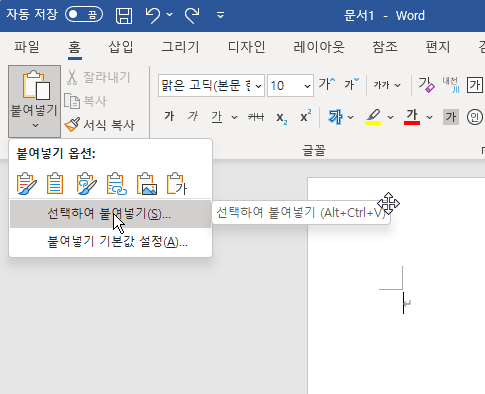Click the decrease font size icon
The width and height of the screenshot is (485, 394).
pyautogui.click(x=352, y=84)
